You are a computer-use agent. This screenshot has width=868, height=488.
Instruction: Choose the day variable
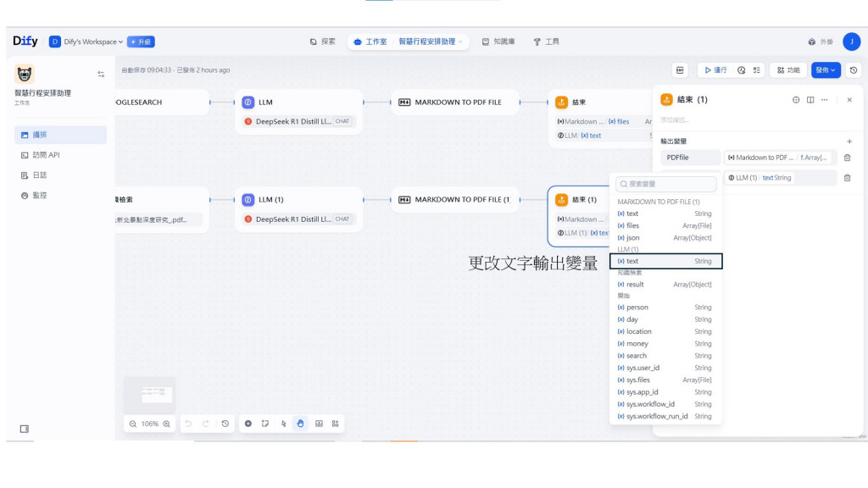pos(665,319)
